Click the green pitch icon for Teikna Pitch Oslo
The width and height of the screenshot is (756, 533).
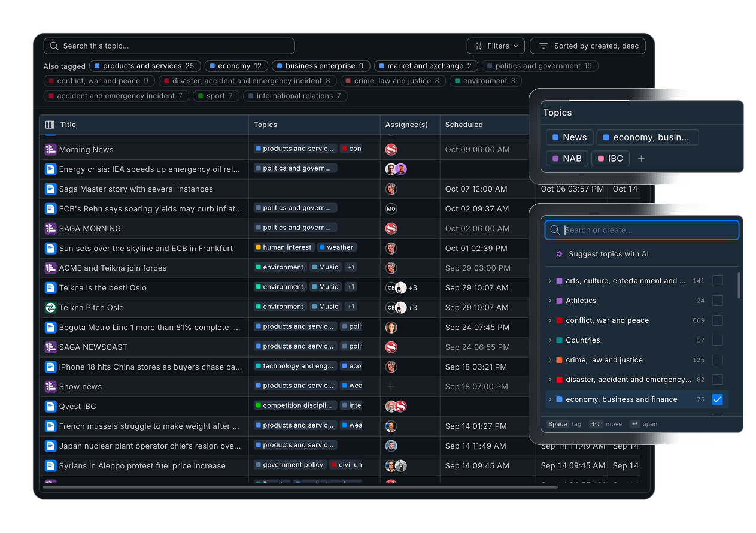(x=51, y=308)
